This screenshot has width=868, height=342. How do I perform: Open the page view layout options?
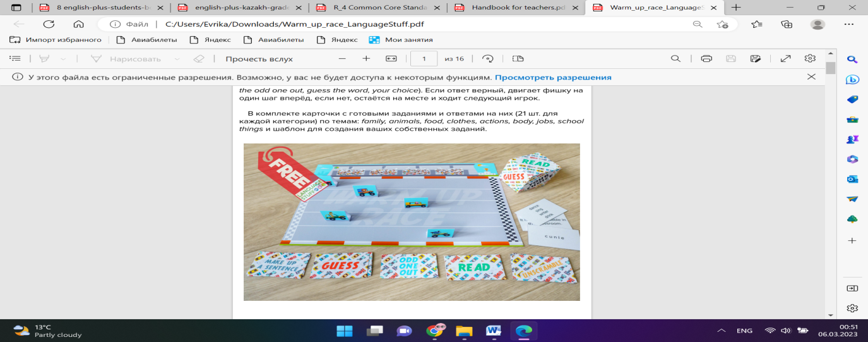[518, 58]
